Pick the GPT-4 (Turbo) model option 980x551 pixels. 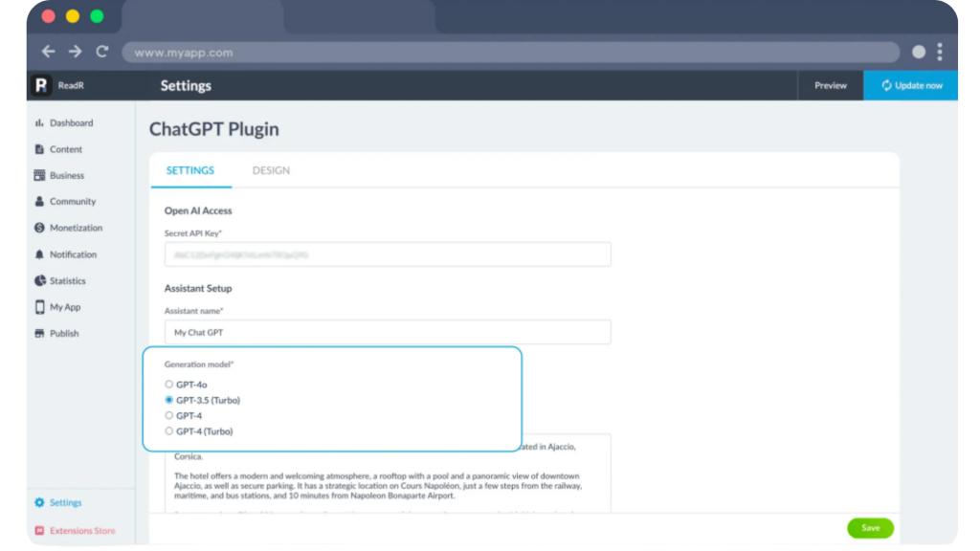click(169, 431)
